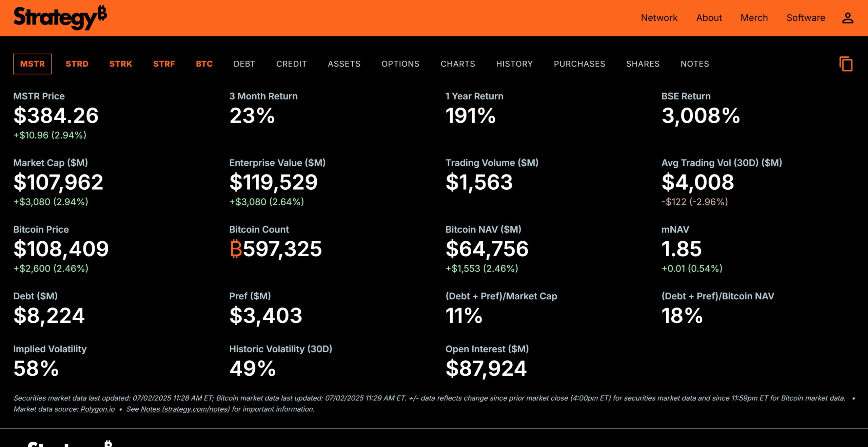Select the MSTR tab

point(33,64)
